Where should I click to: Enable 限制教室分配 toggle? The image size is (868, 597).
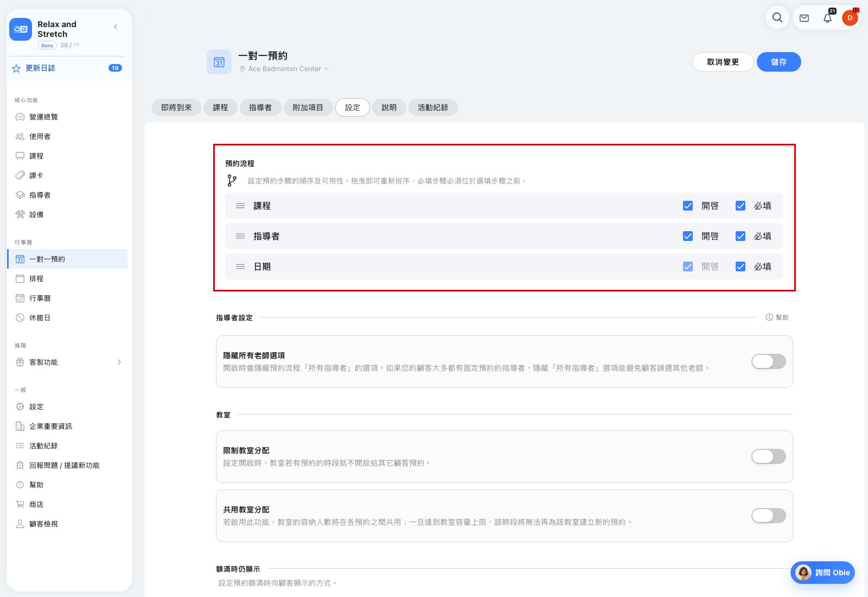tap(769, 456)
